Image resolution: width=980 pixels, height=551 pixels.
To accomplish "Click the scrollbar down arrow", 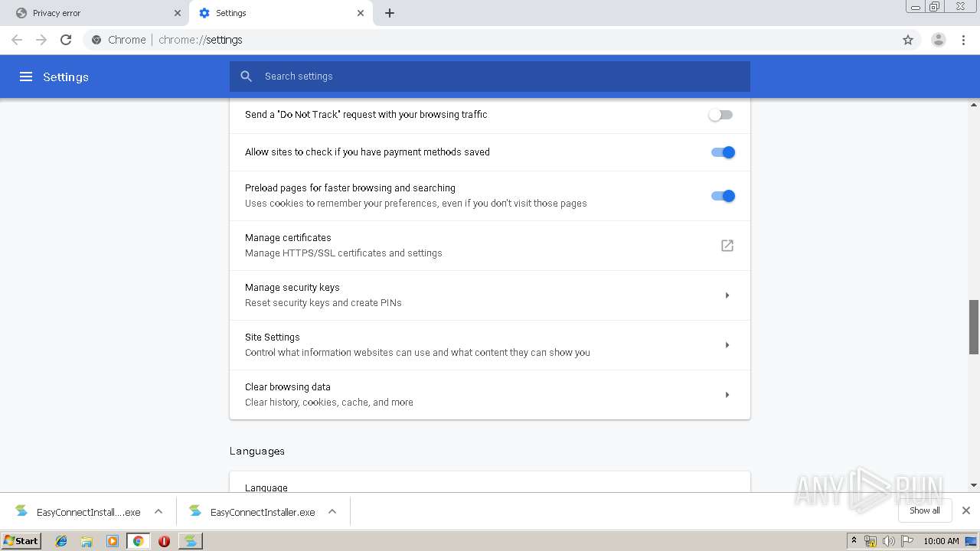I will (974, 485).
